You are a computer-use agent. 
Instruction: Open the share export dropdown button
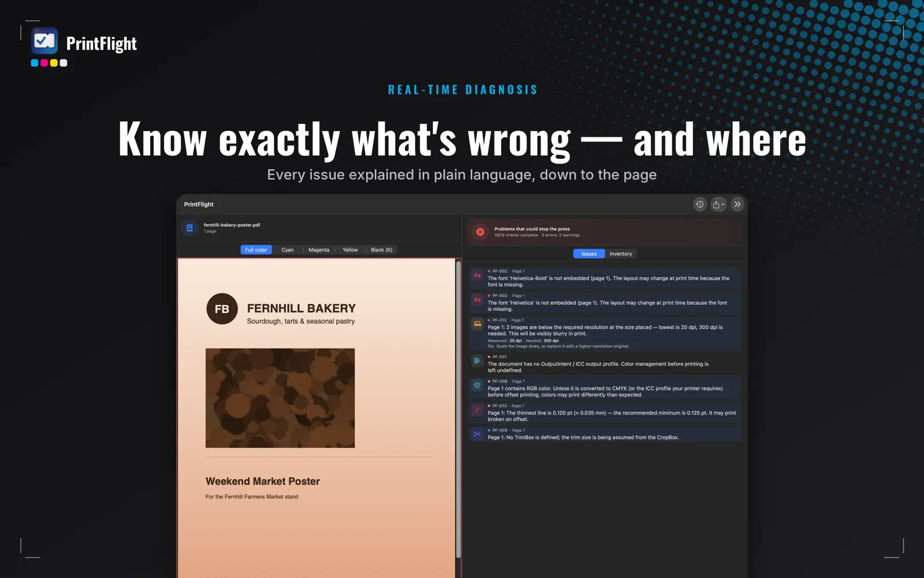[x=718, y=204]
